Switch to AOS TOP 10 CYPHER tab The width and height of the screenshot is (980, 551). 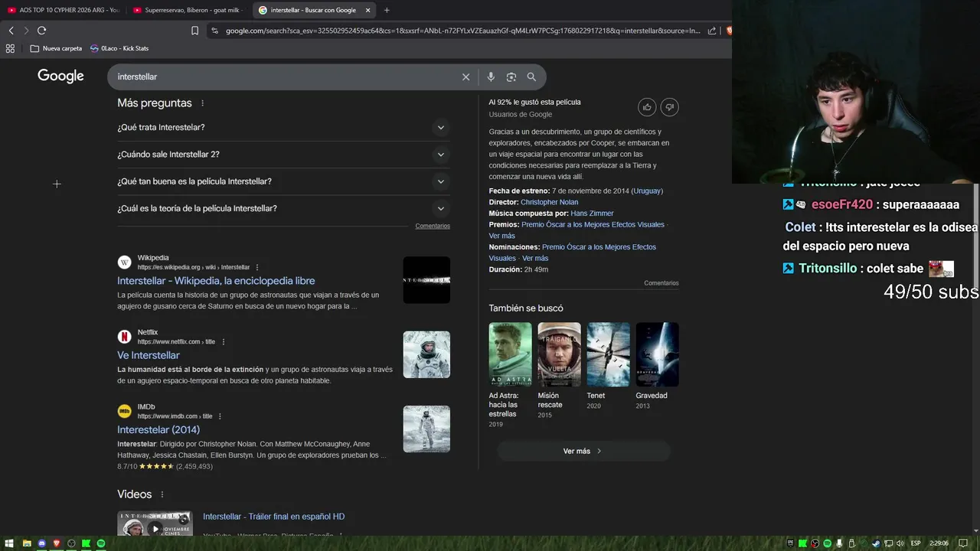click(64, 10)
